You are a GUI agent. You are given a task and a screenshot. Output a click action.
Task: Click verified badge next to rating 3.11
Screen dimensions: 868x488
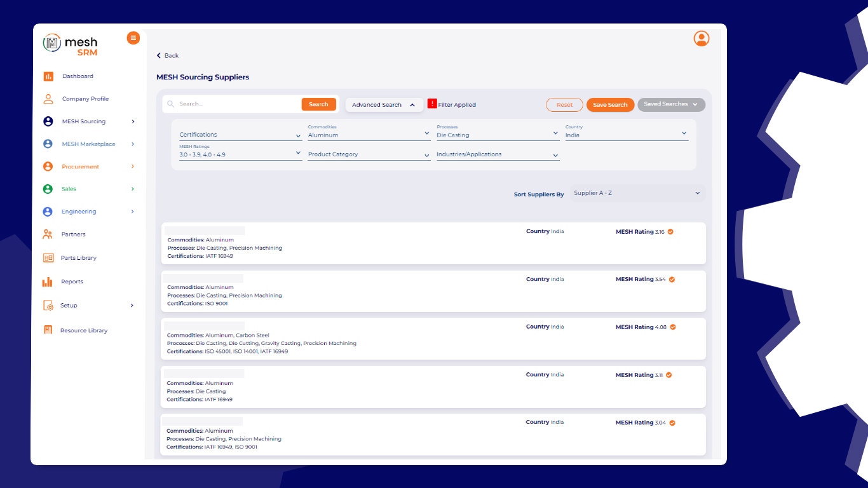click(x=669, y=375)
